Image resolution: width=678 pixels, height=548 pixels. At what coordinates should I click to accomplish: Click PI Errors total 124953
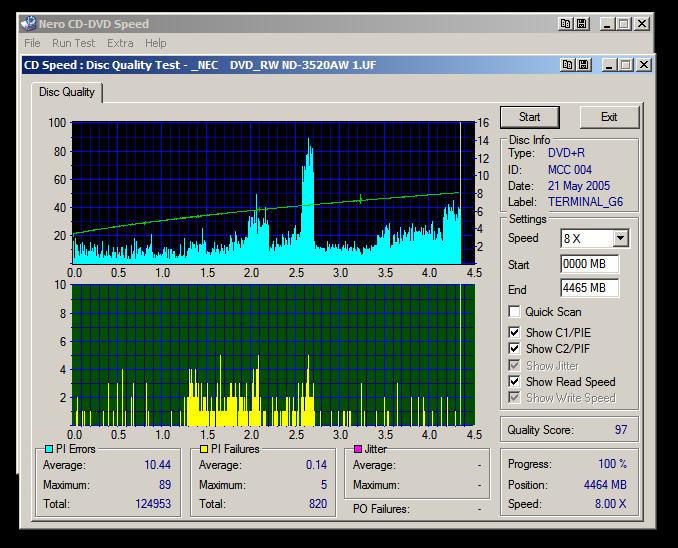pyautogui.click(x=153, y=504)
